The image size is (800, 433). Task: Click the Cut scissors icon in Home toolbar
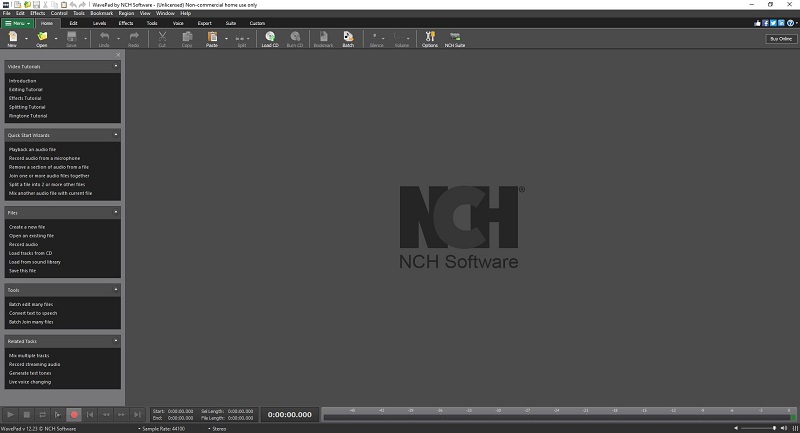[x=162, y=36]
